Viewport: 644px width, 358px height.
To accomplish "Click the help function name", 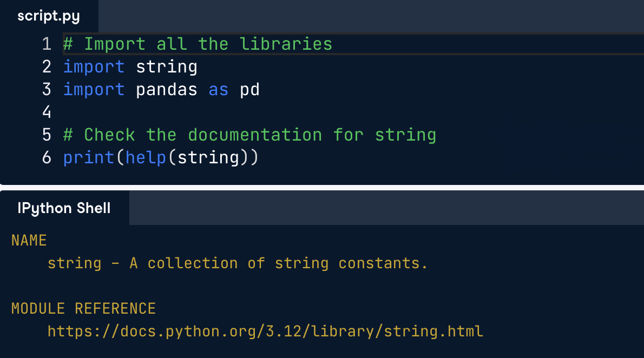I will (x=146, y=158).
